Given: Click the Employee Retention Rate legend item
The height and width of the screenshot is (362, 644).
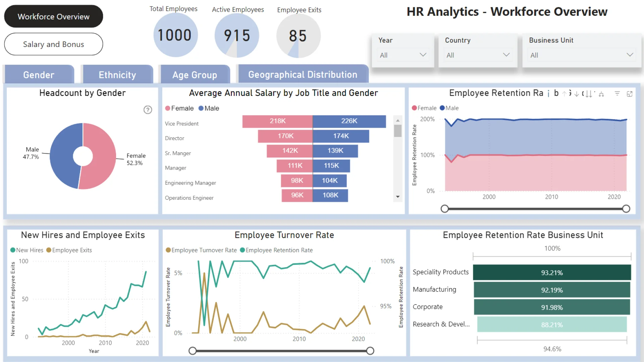Looking at the screenshot, I should tap(276, 250).
